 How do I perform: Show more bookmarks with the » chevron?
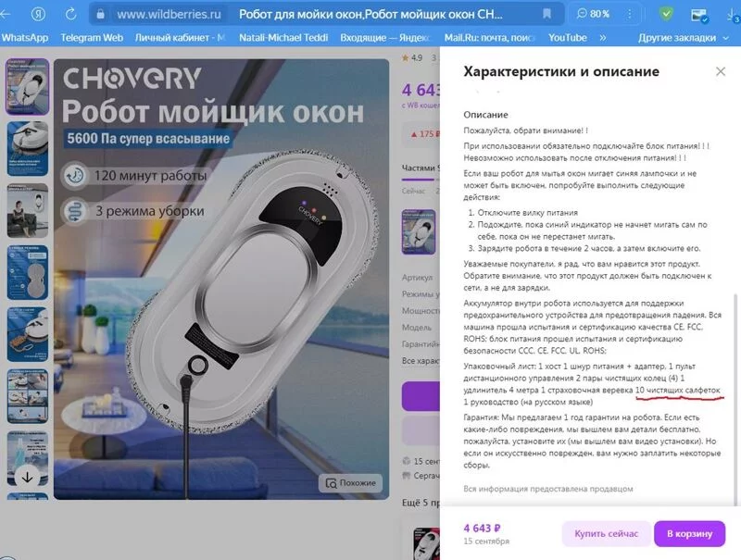603,38
